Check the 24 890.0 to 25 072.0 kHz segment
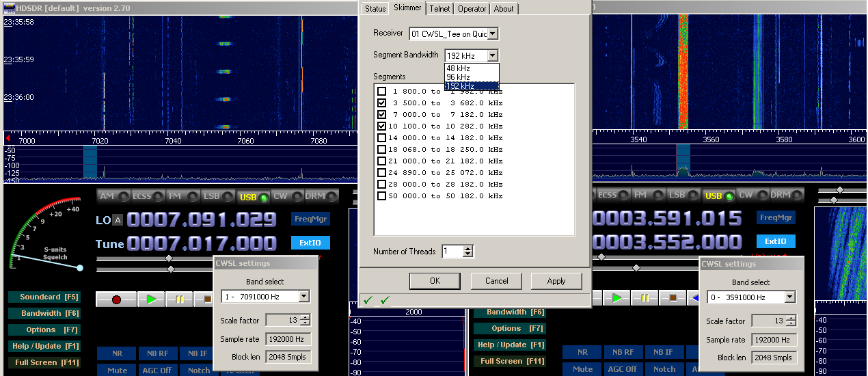868x376 pixels. tap(381, 172)
